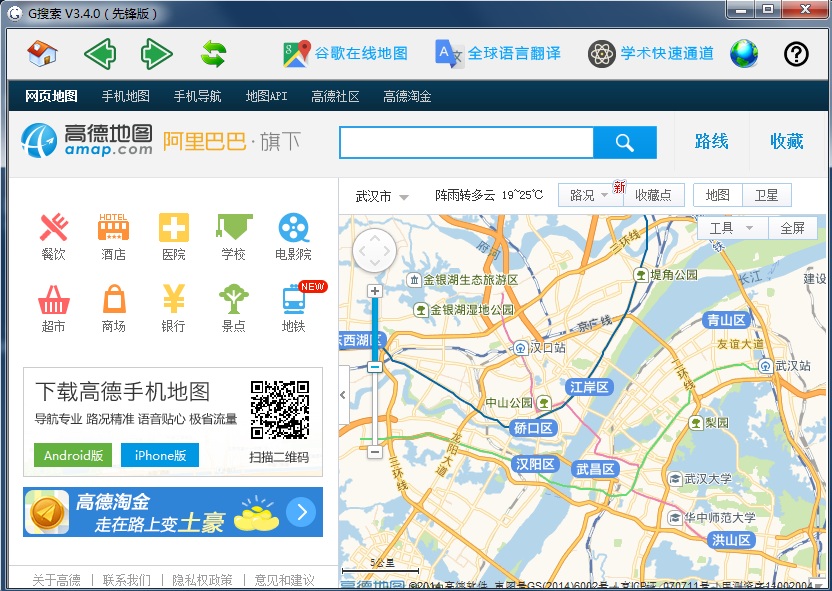
Task: Download the Android版 app
Action: (73, 455)
